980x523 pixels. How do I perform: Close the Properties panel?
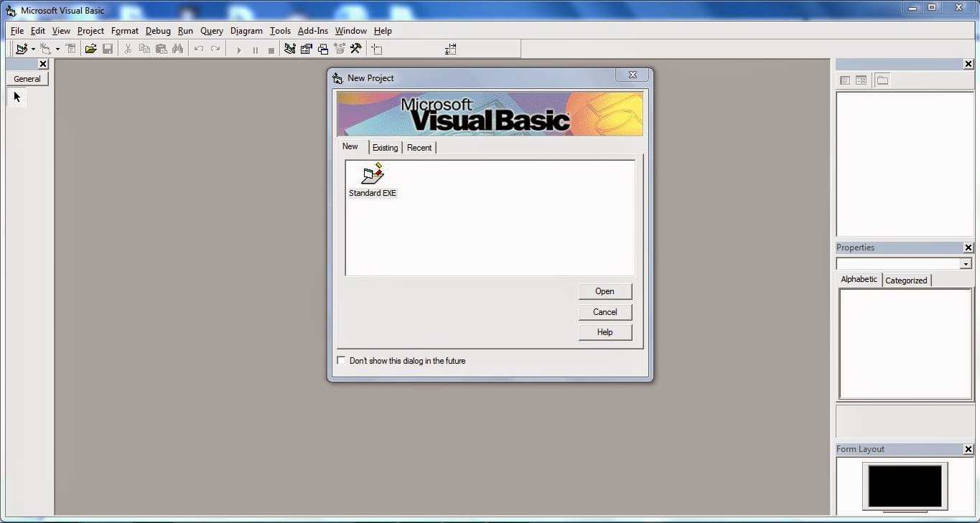coord(968,248)
